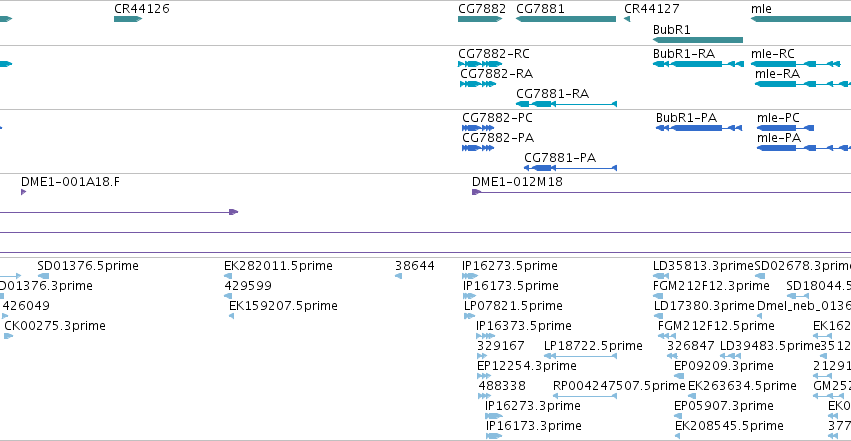Select the mle-PA protein feature
This screenshot has height=441, width=851.
pos(804,148)
